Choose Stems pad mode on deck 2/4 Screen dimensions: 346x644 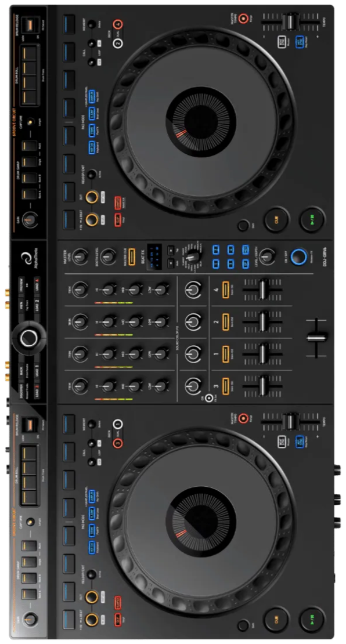tap(91, 130)
